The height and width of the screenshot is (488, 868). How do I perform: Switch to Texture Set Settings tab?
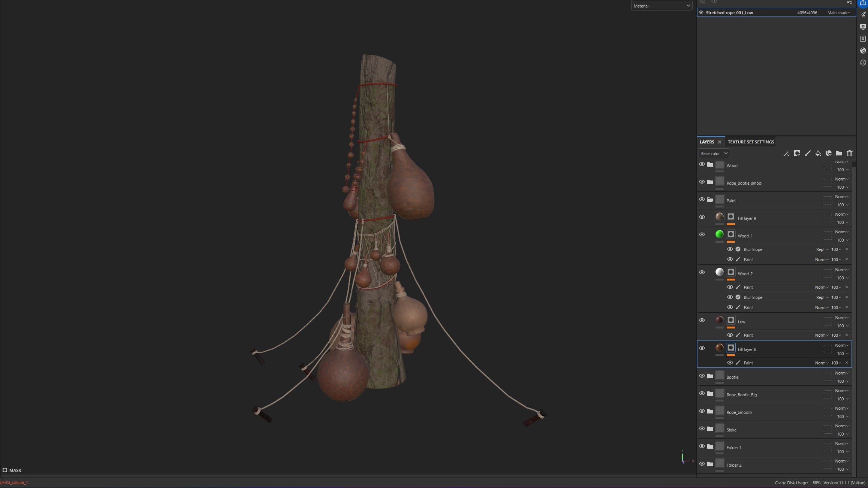[x=751, y=142]
